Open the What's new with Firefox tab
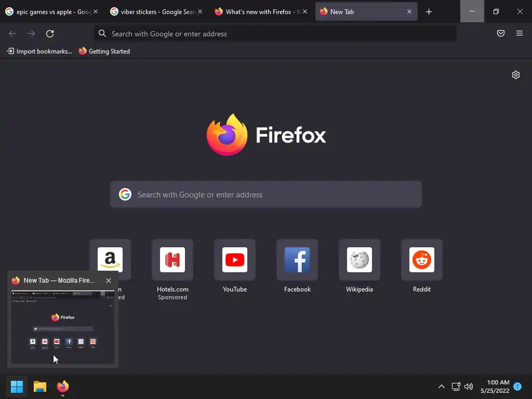Image resolution: width=532 pixels, height=399 pixels. tap(261, 11)
